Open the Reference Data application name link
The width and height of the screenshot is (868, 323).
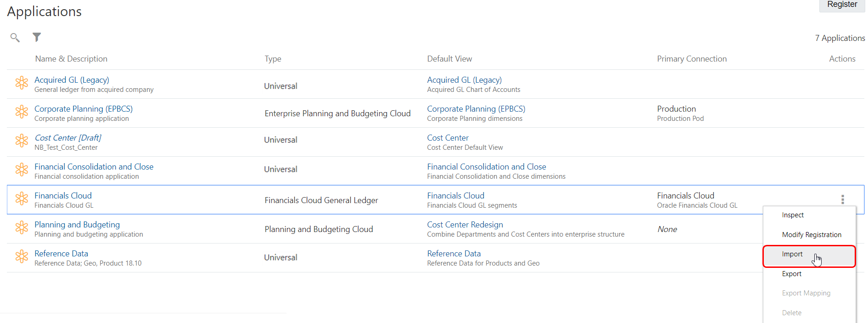pyautogui.click(x=61, y=254)
